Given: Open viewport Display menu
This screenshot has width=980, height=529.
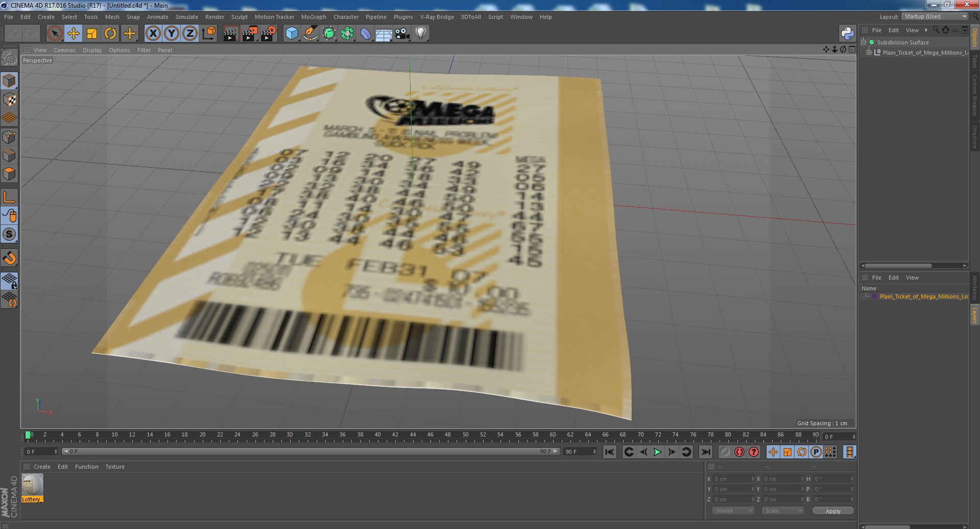Looking at the screenshot, I should (x=92, y=50).
